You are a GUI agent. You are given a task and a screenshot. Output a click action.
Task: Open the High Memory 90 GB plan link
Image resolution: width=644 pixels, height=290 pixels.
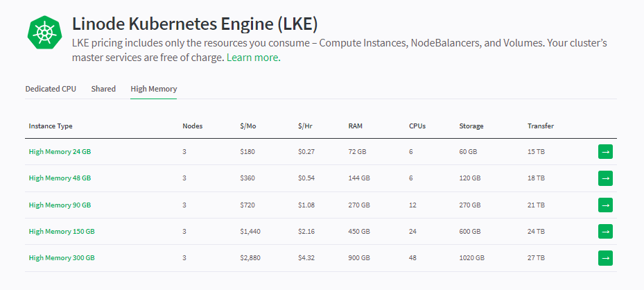pos(60,205)
